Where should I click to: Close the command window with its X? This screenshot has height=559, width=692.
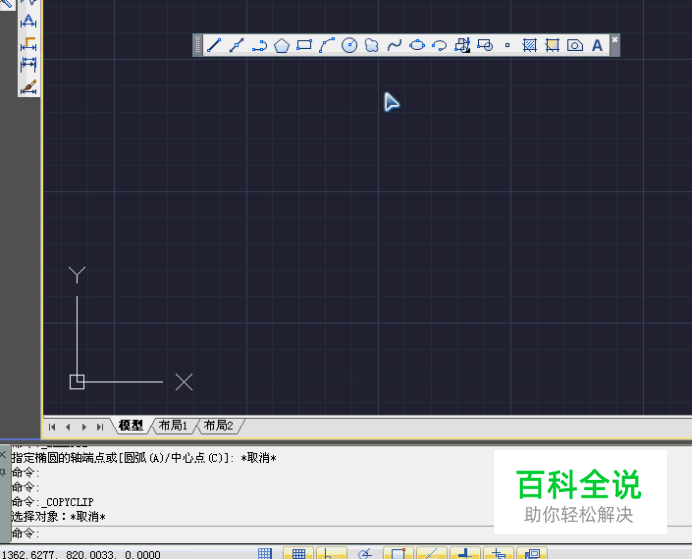tap(3, 454)
